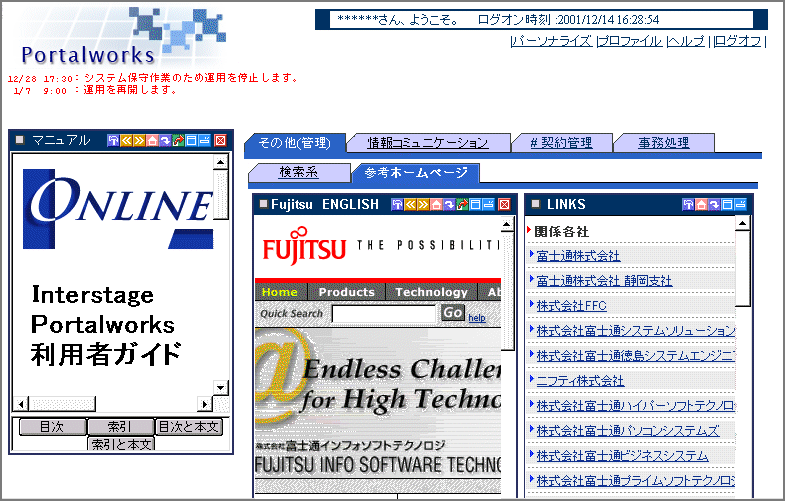Open パーソナライズ link

(552, 41)
